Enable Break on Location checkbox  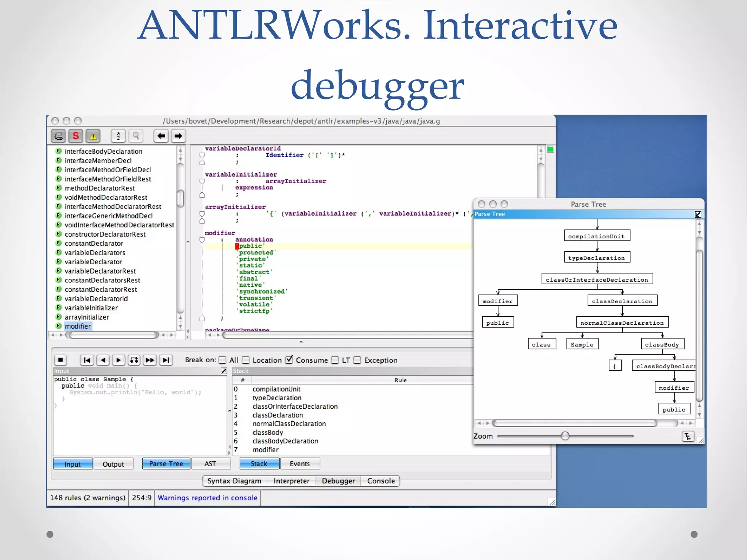point(246,360)
